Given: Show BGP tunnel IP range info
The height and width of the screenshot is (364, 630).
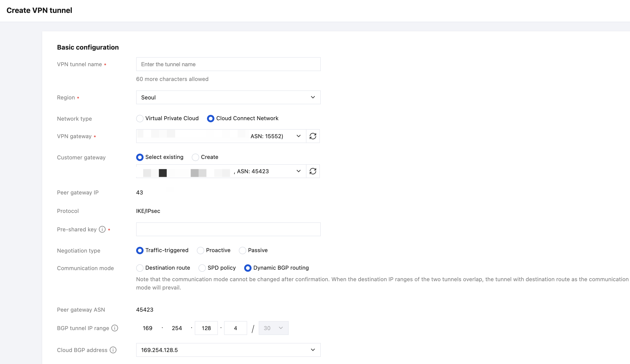Looking at the screenshot, I should pos(115,328).
